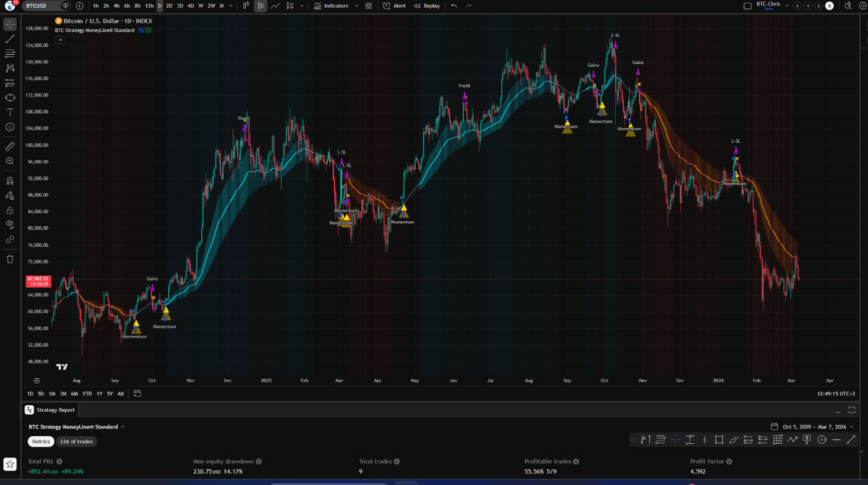This screenshot has height=485, width=868.
Task: Click the BTC Strategy MoneyLine Standard legend
Action: (x=94, y=30)
